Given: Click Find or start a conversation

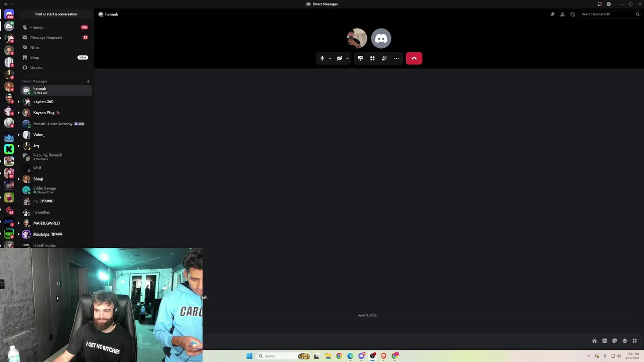Looking at the screenshot, I should (56, 14).
